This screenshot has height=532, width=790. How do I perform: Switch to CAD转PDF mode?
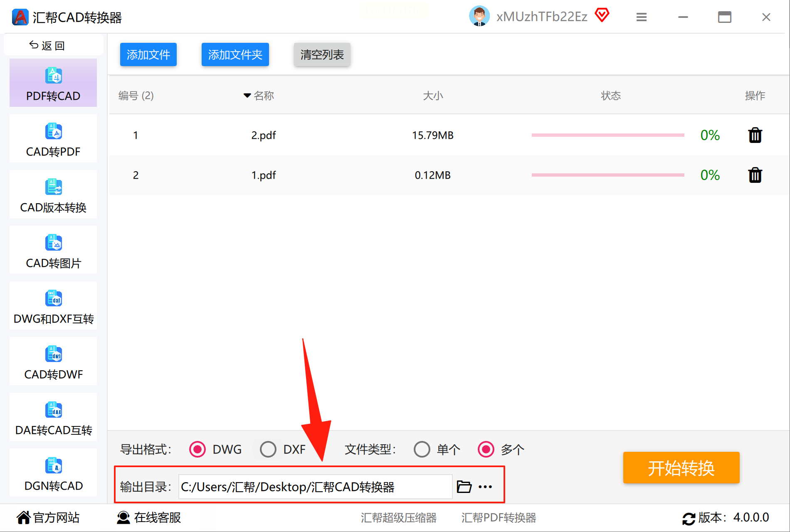(53, 139)
